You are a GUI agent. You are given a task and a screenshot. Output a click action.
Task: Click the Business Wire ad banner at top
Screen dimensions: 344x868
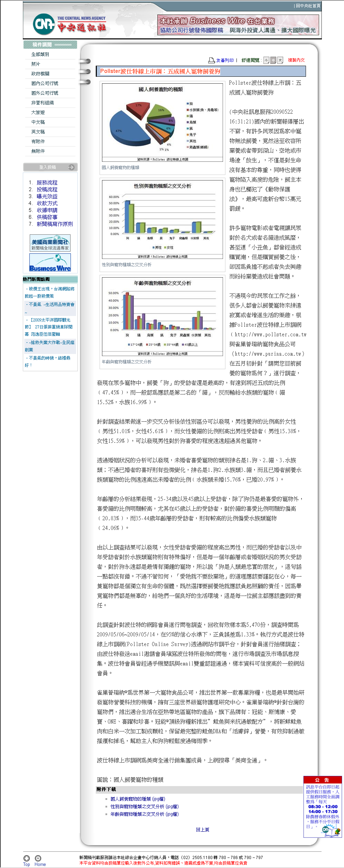pos(238,25)
